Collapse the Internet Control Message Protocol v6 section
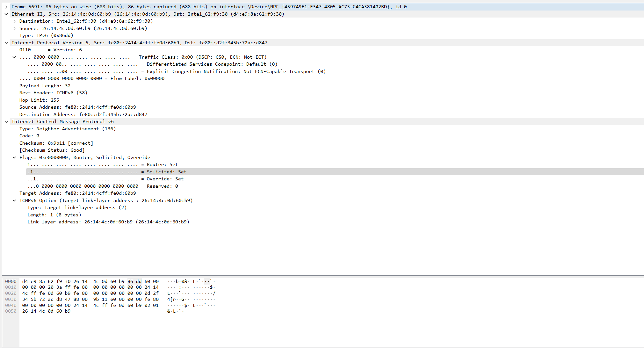644x348 pixels. 6,121
